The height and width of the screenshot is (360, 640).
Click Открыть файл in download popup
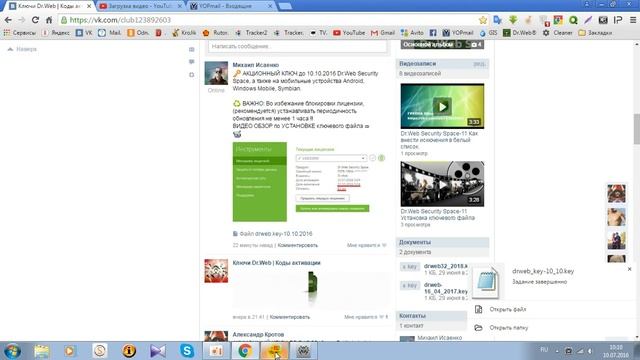[508, 309]
